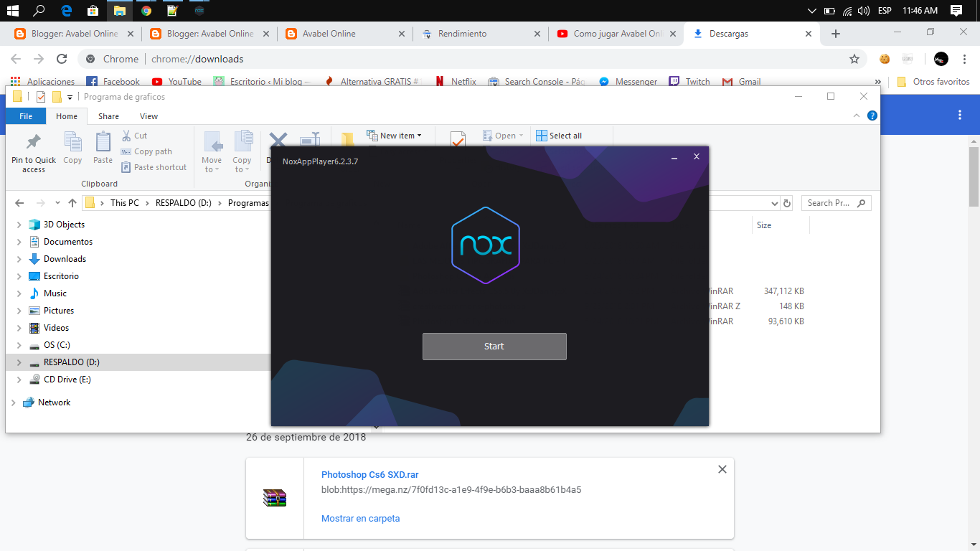Open the YouTube bookmark
Image resolution: width=980 pixels, height=551 pixels.
(x=177, y=82)
